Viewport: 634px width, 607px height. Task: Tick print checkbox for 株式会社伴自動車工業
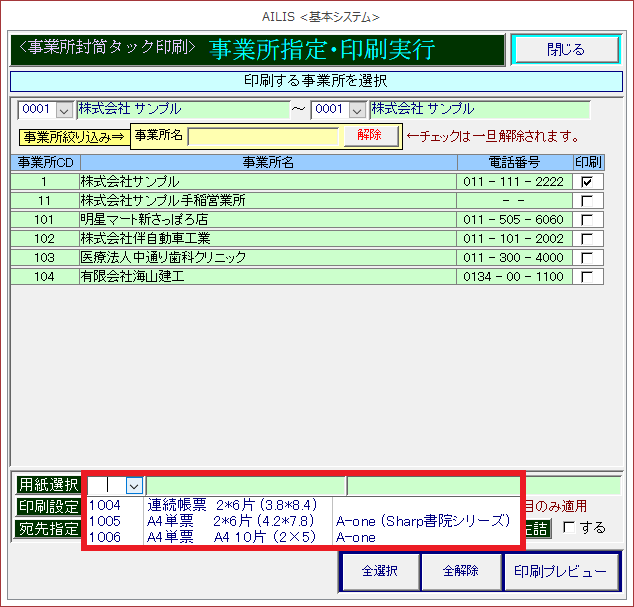(x=587, y=239)
